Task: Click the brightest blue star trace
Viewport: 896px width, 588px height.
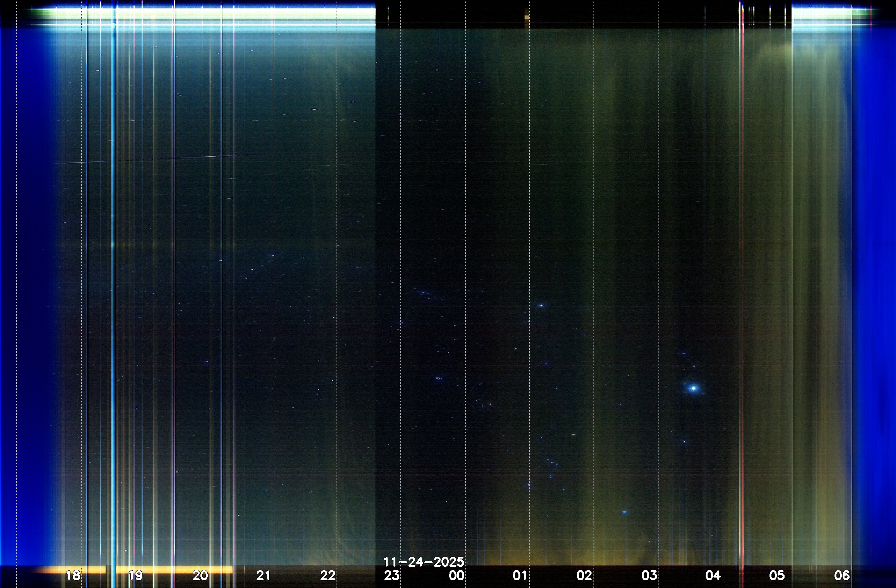Action: (693, 388)
